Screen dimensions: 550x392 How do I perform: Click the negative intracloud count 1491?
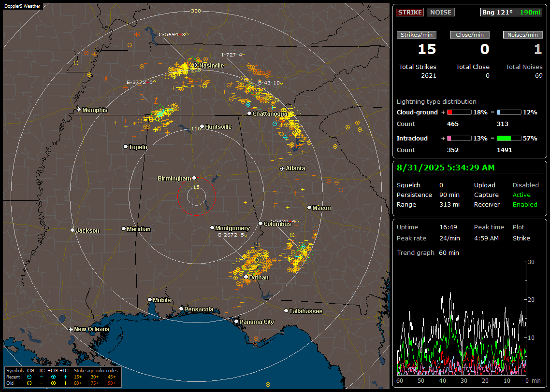coord(505,150)
